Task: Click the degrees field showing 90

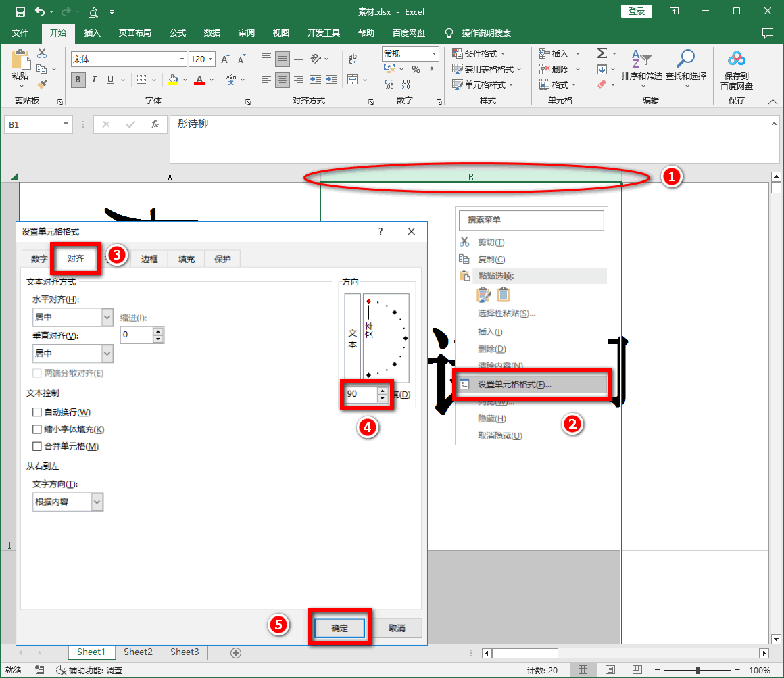Action: tap(362, 394)
